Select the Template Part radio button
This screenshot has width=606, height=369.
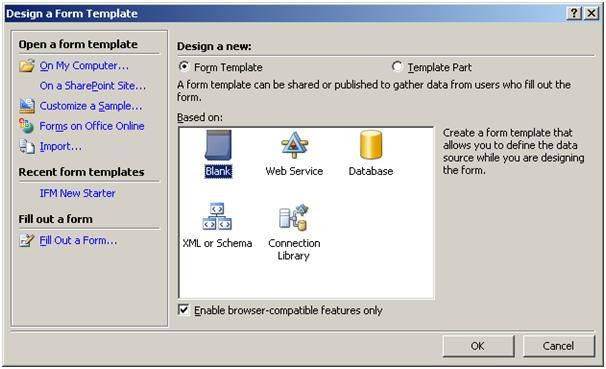(397, 67)
